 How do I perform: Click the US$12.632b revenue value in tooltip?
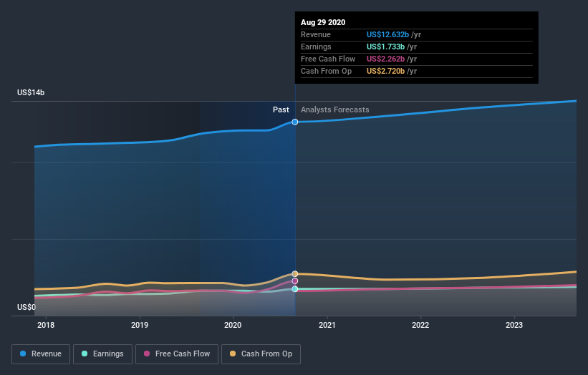tap(387, 34)
